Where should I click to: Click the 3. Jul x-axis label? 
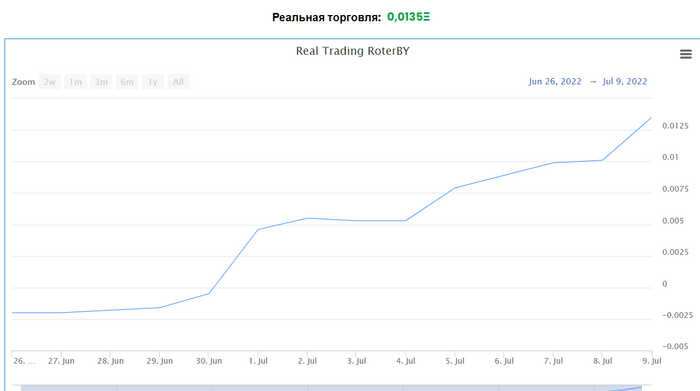pyautogui.click(x=357, y=361)
